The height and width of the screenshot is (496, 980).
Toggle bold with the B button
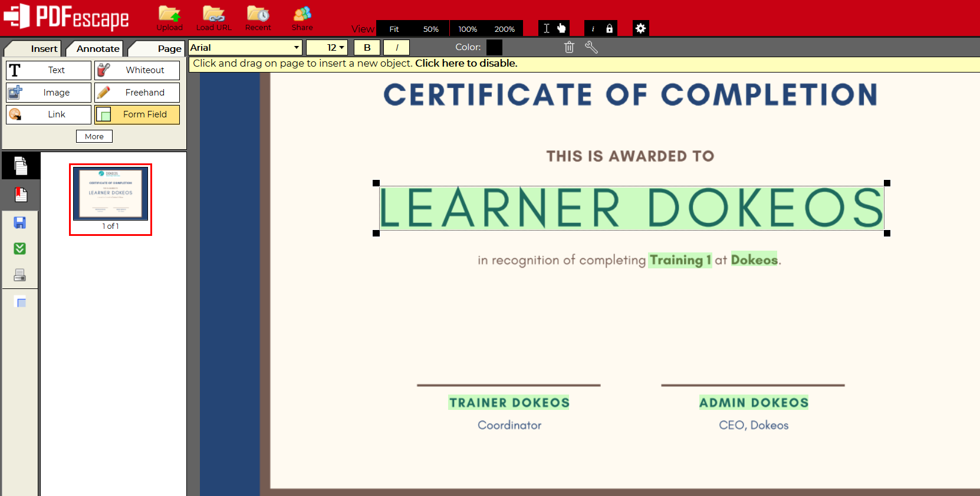367,47
